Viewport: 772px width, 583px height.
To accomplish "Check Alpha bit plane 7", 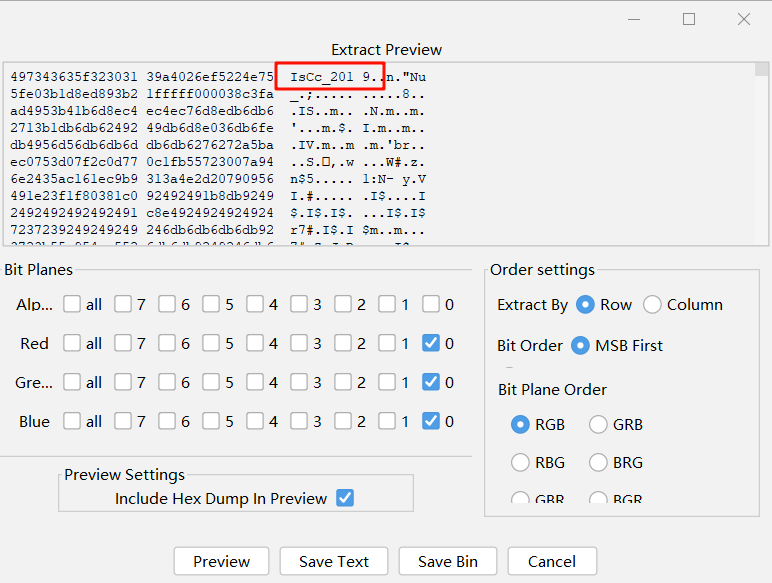I will (x=123, y=304).
